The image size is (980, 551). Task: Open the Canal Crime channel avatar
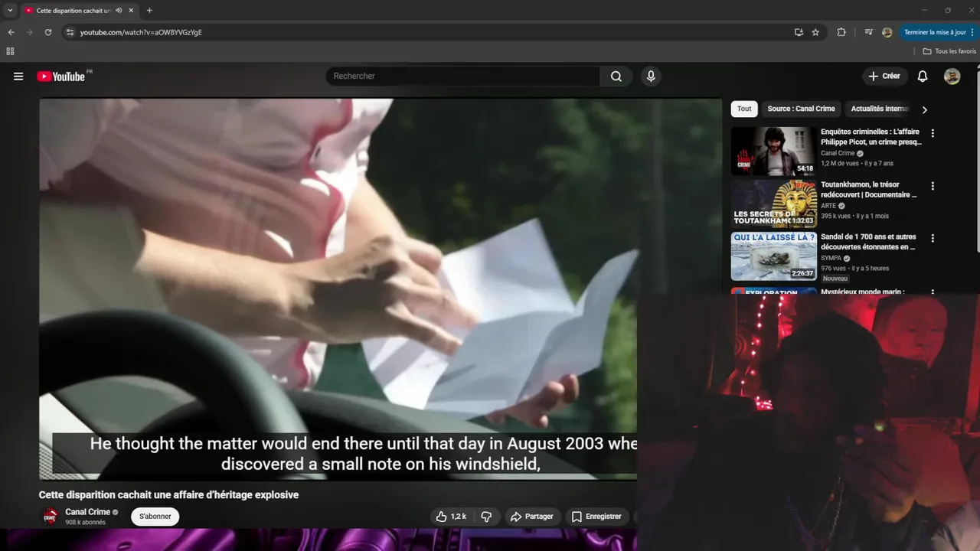[50, 517]
